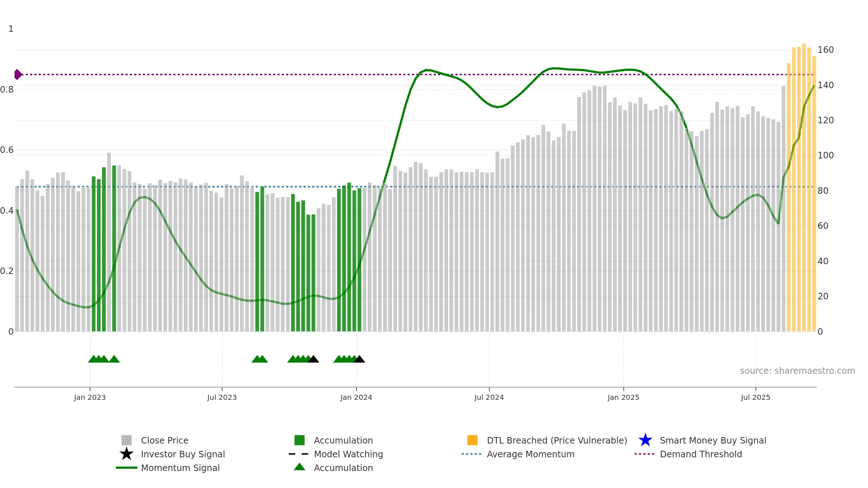Click the gray Close Price legend square
This screenshot has height=488, width=868.
[127, 440]
